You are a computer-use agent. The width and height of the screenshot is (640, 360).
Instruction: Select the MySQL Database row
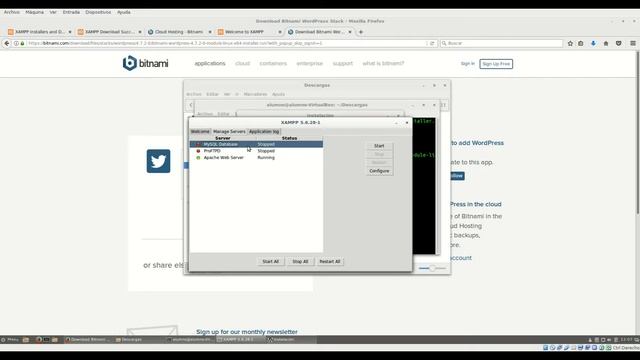click(x=256, y=144)
